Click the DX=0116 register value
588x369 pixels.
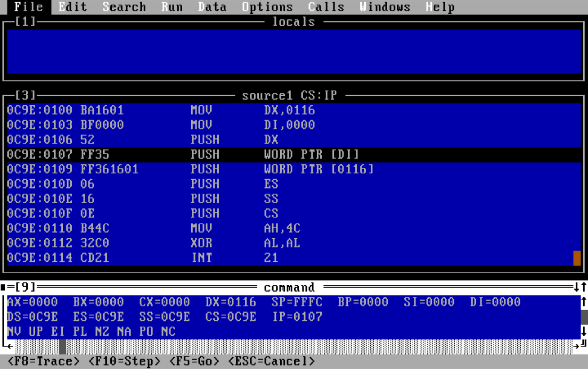tap(231, 302)
